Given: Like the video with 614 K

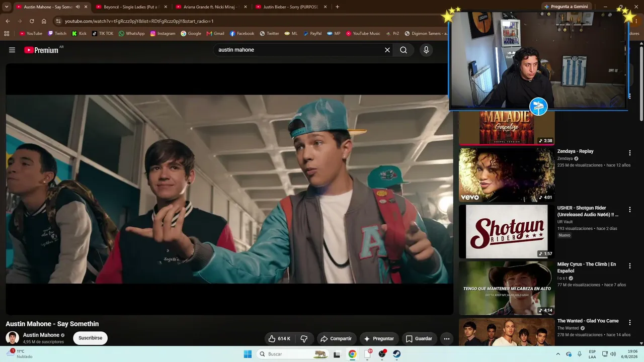Looking at the screenshot, I should pos(279,339).
